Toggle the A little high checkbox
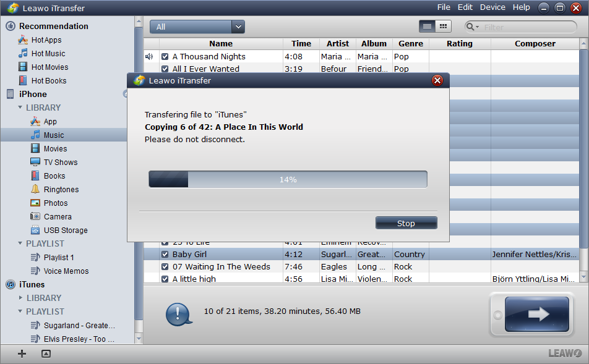589x364 pixels. (165, 279)
